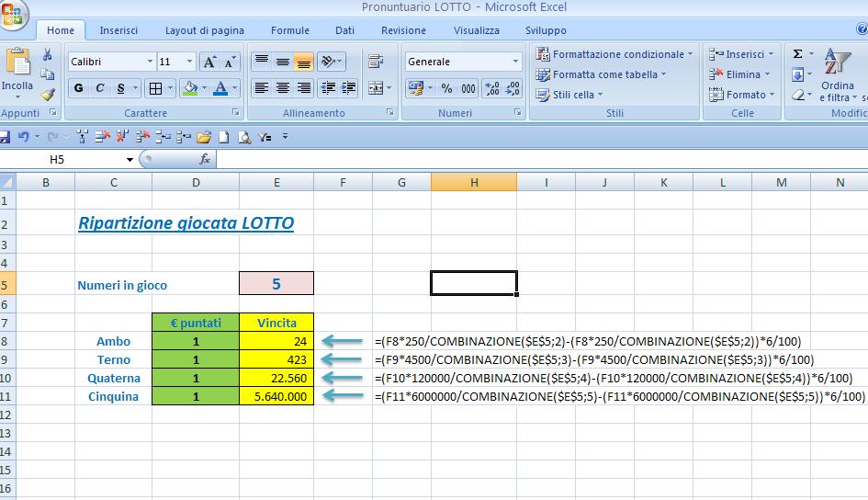Click the wrap text icon

(x=376, y=62)
